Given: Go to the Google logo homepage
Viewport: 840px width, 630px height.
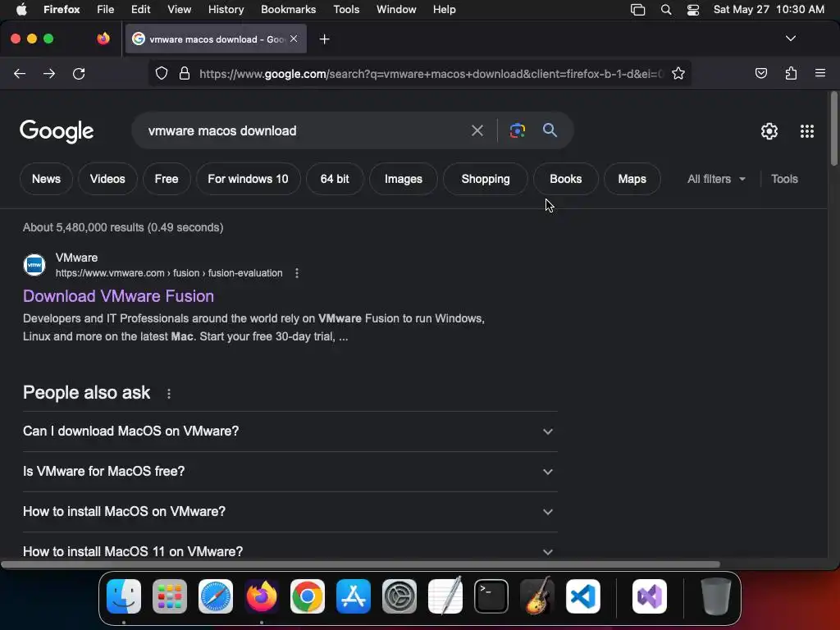Looking at the screenshot, I should pyautogui.click(x=57, y=131).
